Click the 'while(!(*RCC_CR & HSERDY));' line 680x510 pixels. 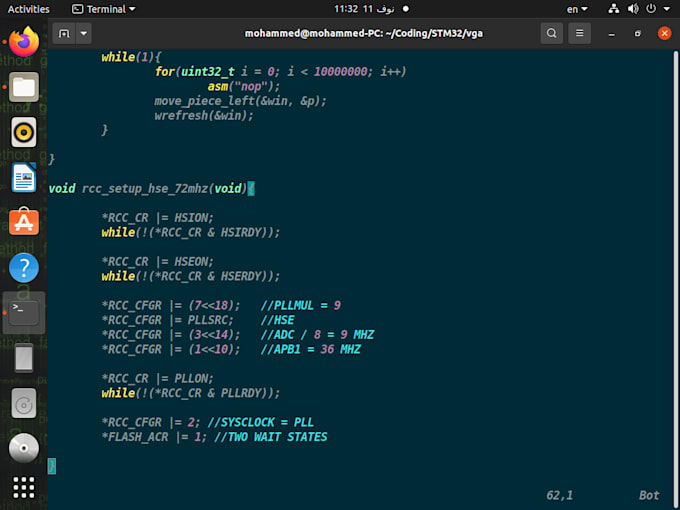191,276
